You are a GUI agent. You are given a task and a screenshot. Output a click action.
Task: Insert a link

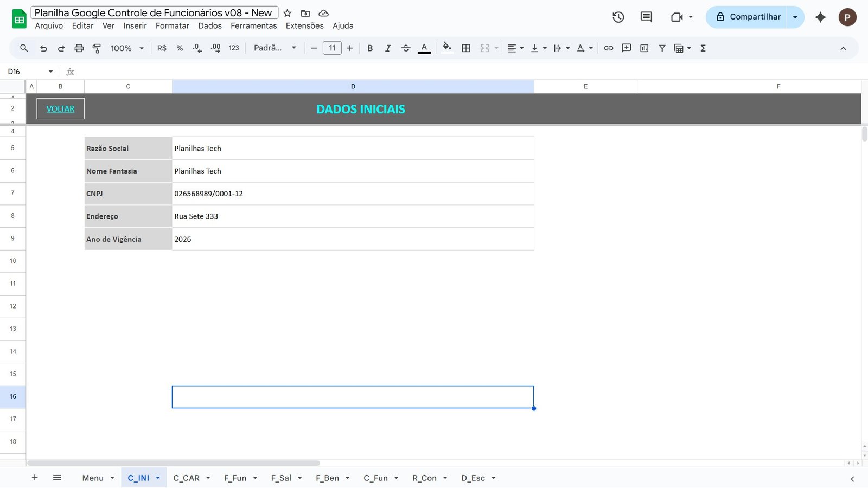(608, 48)
